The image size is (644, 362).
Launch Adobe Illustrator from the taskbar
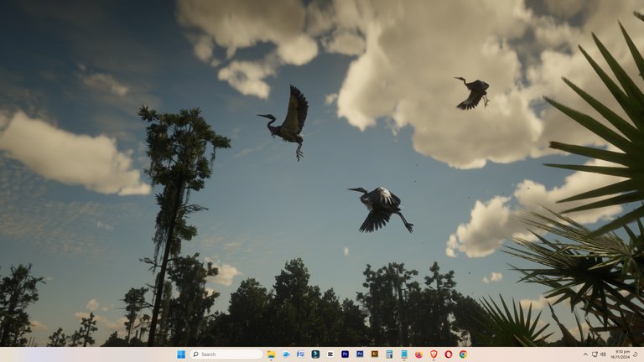(375, 354)
